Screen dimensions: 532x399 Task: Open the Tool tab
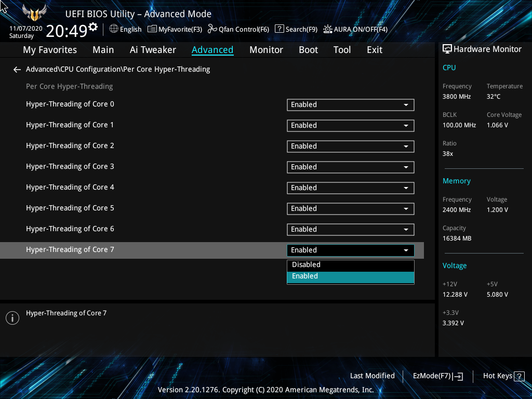(x=342, y=50)
